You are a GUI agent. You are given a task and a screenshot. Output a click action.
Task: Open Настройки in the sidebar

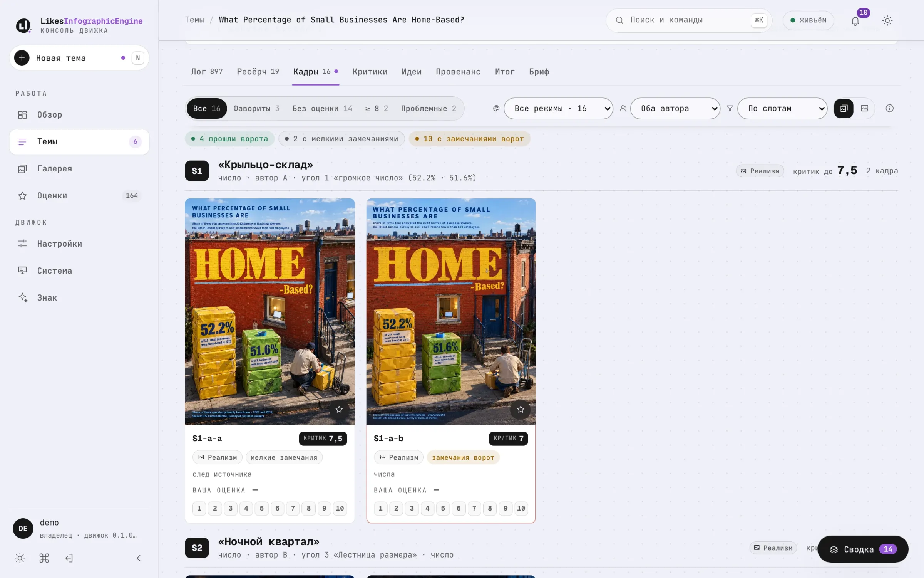point(79,244)
